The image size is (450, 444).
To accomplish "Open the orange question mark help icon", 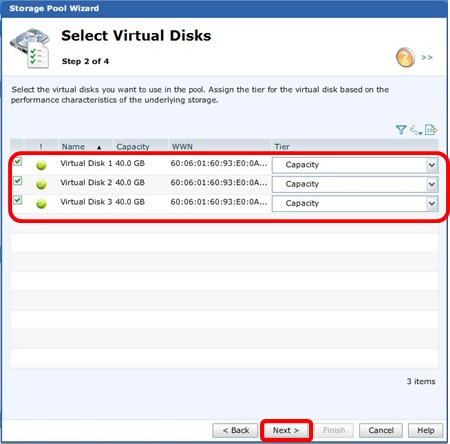I will coord(405,57).
